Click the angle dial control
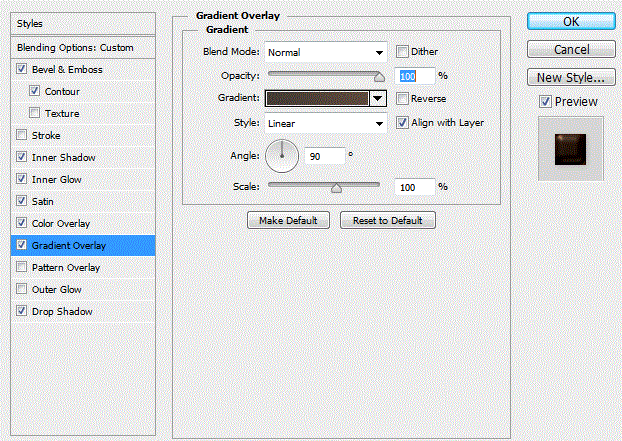The width and height of the screenshot is (622, 441). coord(282,155)
